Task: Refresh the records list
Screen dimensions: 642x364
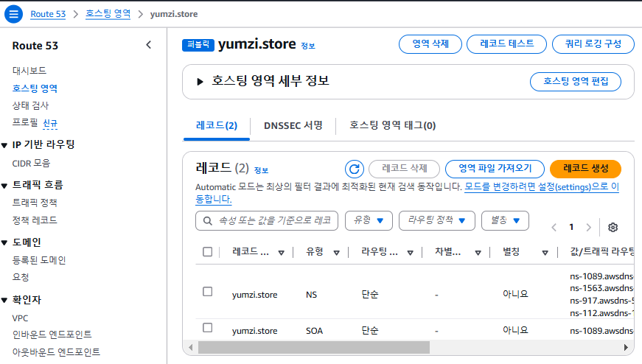Action: tap(354, 169)
